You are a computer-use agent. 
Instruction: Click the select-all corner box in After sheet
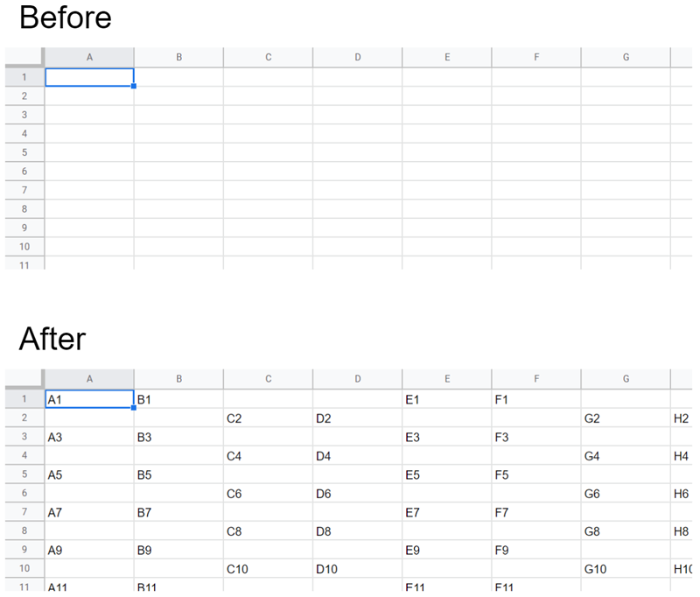tap(24, 378)
